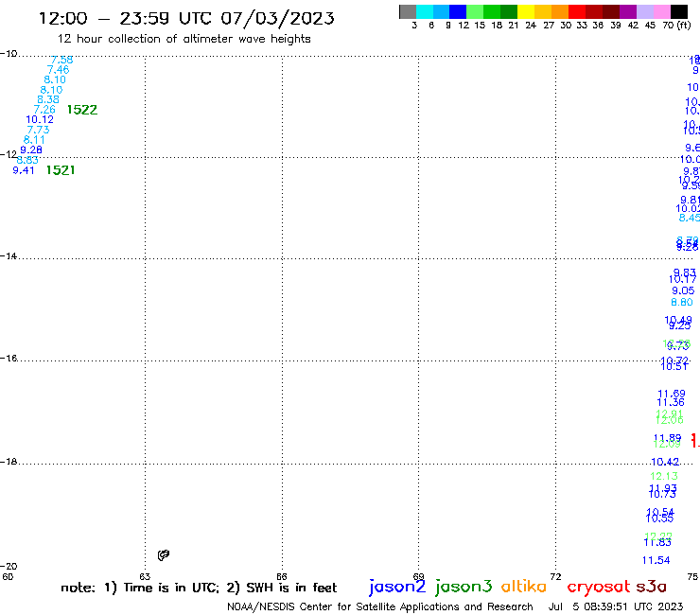Click the latitude axis label -20
700x615 pixels.
9,567
